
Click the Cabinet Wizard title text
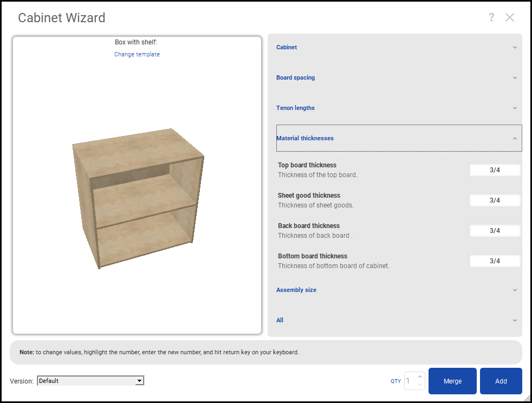[62, 18]
